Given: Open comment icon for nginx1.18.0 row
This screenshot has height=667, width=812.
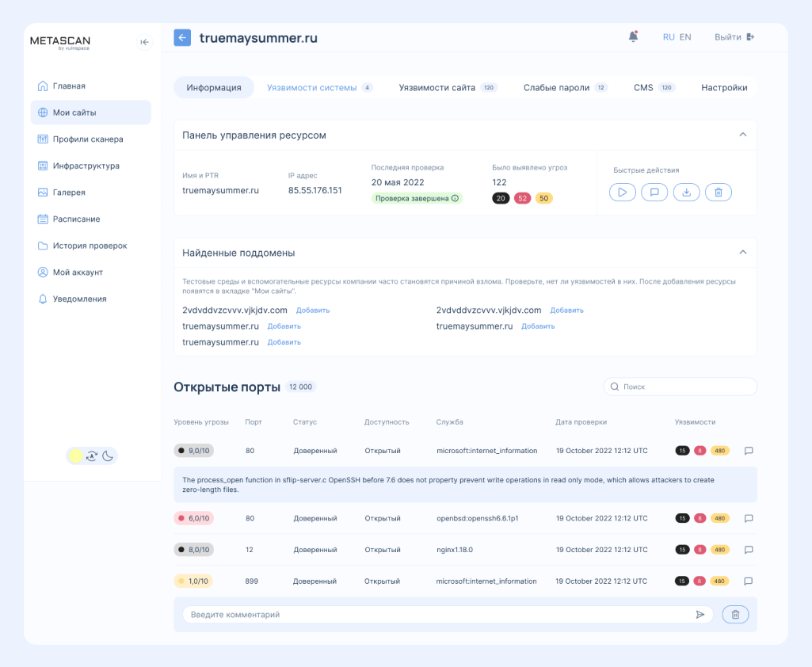Looking at the screenshot, I should tap(748, 550).
